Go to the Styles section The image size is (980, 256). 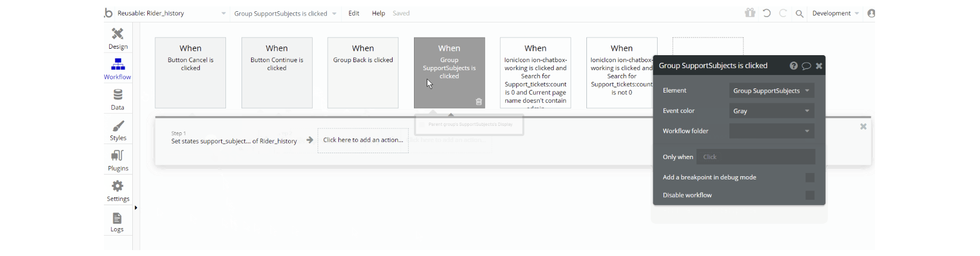click(x=118, y=130)
